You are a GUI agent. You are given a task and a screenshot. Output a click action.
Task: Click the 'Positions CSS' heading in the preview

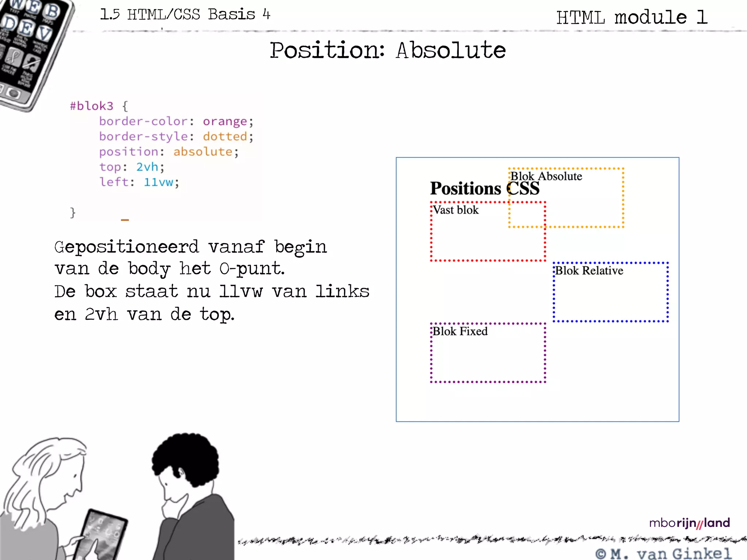click(x=485, y=188)
